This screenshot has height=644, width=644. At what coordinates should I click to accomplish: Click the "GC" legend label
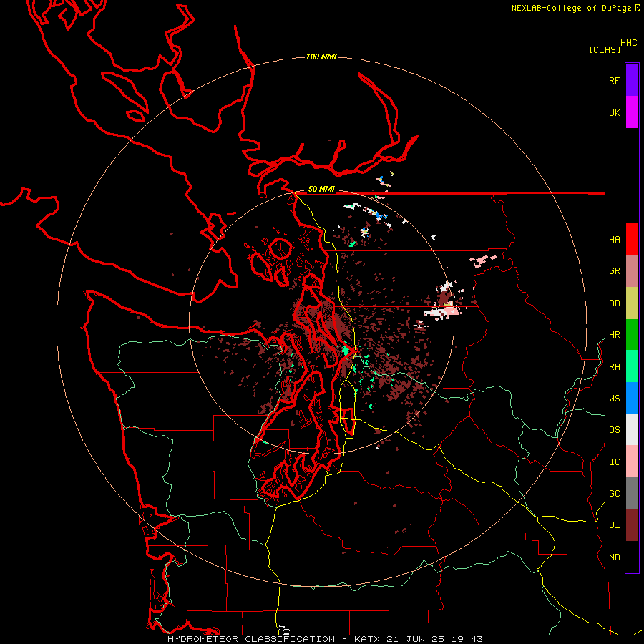coord(614,493)
